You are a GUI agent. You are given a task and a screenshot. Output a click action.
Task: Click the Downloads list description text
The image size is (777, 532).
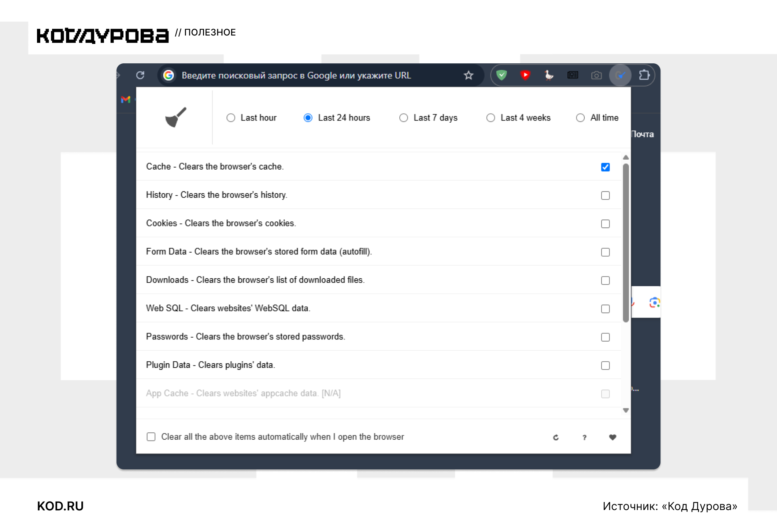pyautogui.click(x=255, y=280)
